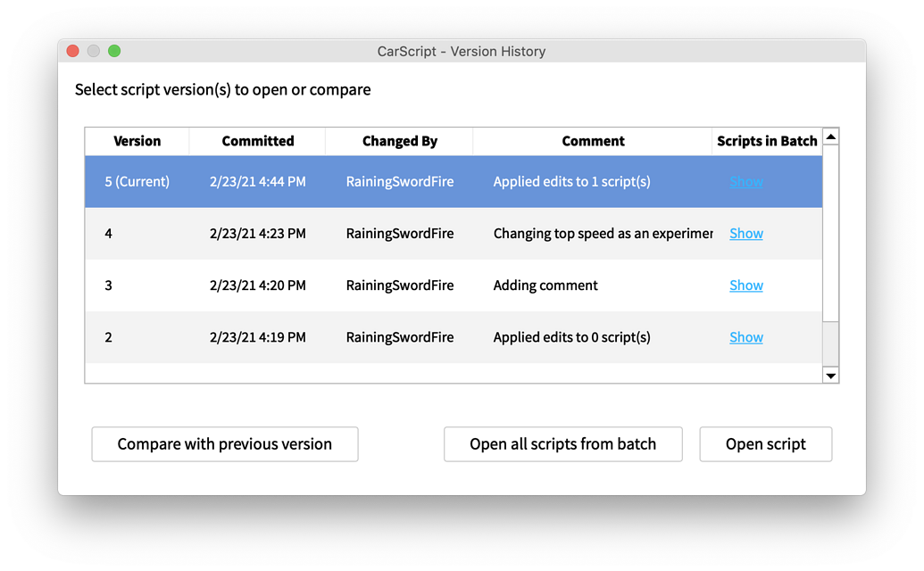Show batch scripts for version 5
Viewport: 924px width, 571px height.
coord(746,181)
